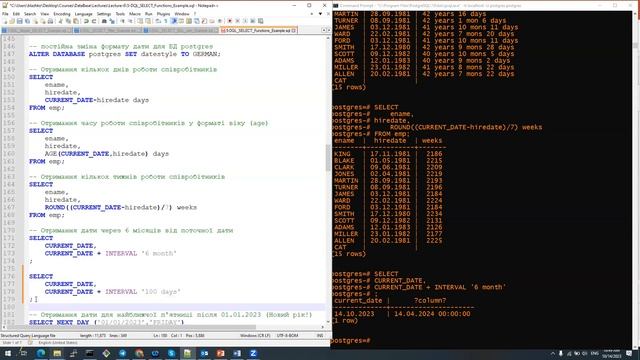
Task: Click the Windows Start button
Action: pos(7,353)
